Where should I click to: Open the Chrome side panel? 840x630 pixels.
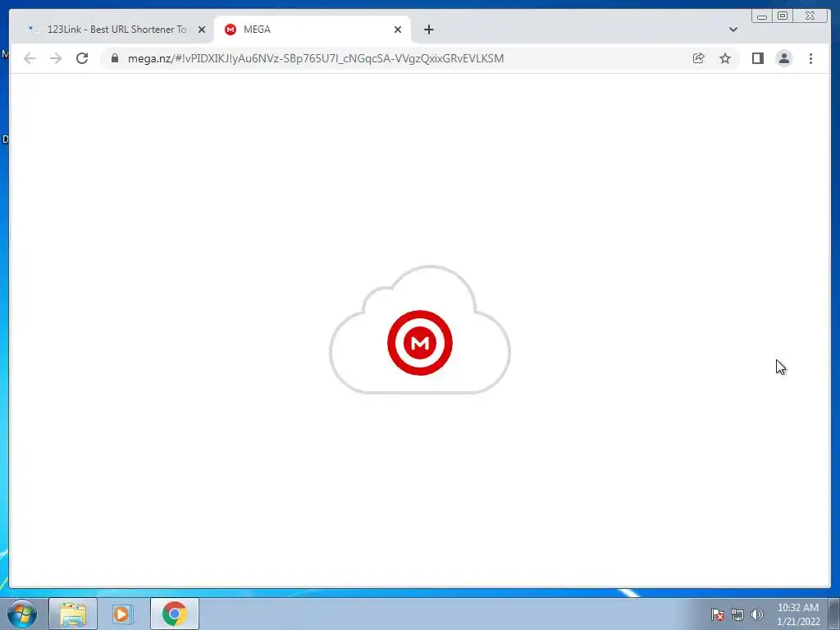click(757, 58)
